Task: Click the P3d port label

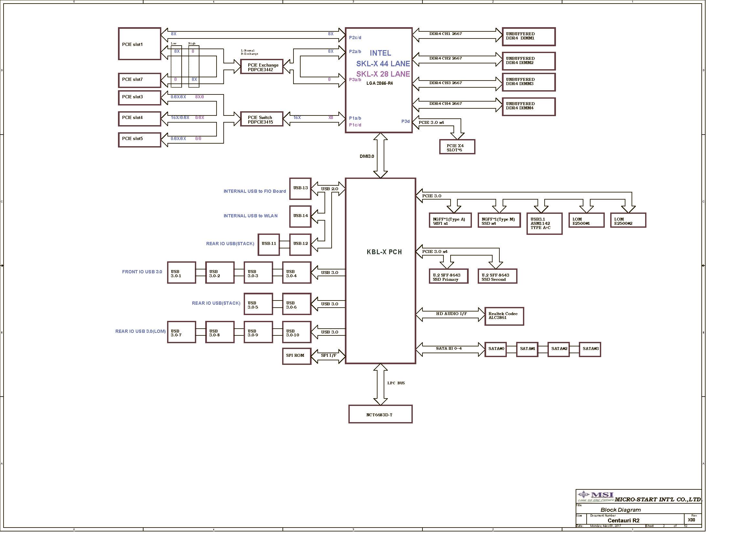Action: coord(405,121)
